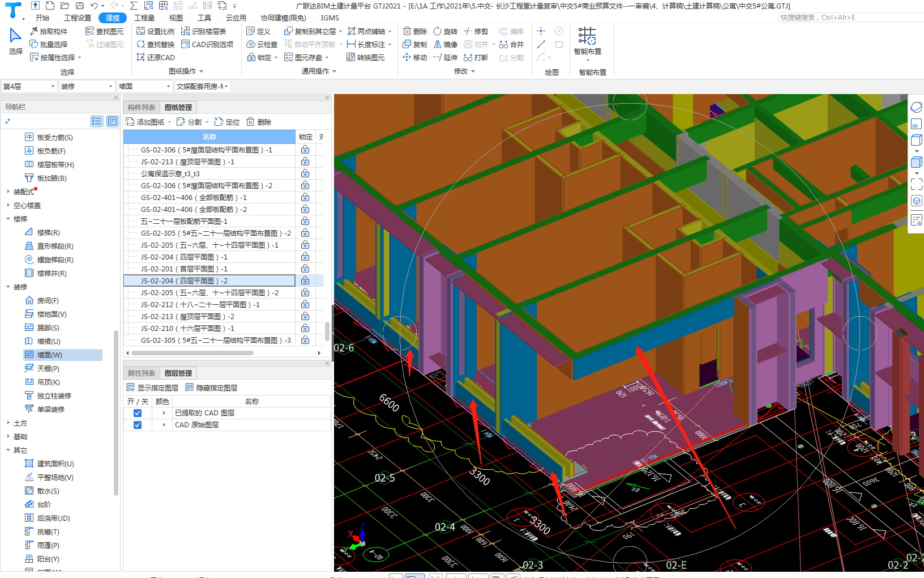Image resolution: width=924 pixels, height=578 pixels.
Task: Click 定位 locate drawing button
Action: coord(227,122)
